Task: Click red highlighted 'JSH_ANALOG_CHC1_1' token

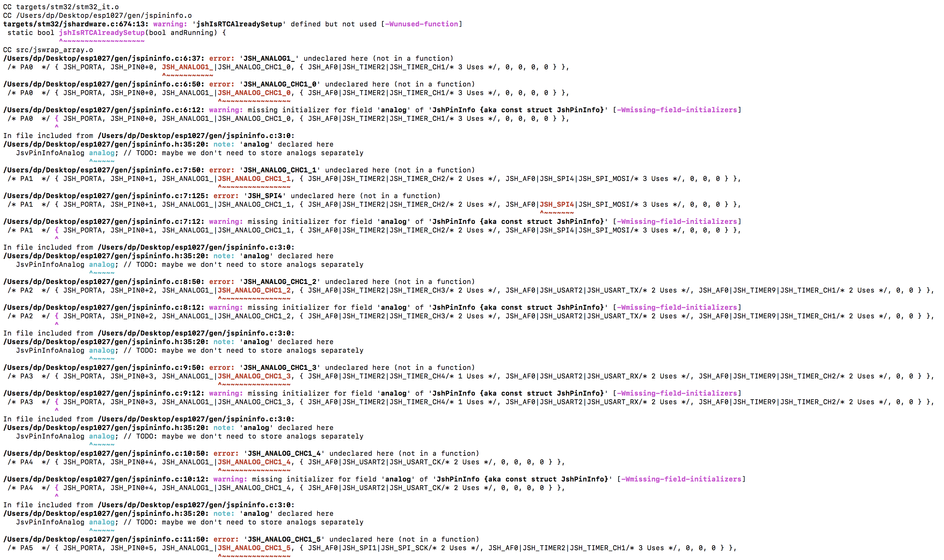Action: [x=254, y=179]
